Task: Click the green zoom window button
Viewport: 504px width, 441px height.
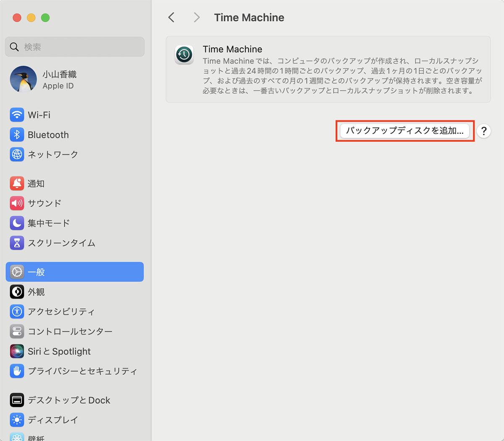Action: [x=45, y=18]
